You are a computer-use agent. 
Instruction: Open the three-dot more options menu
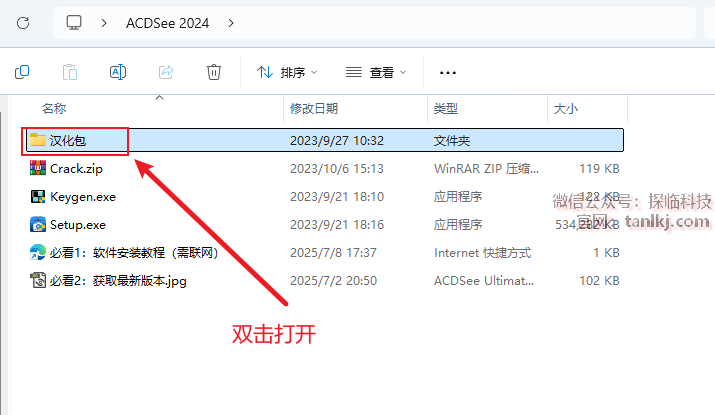[x=448, y=73]
